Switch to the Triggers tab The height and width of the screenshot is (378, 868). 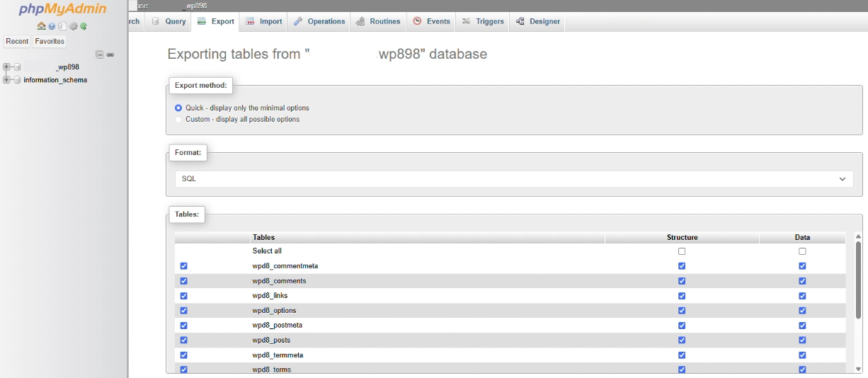pyautogui.click(x=483, y=21)
